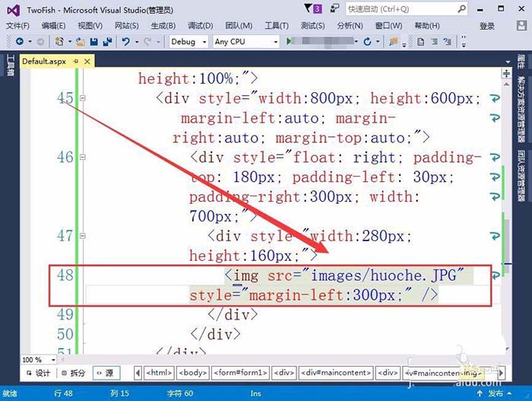Open the open documents list dropdown
The image size is (532, 401).
[508, 62]
